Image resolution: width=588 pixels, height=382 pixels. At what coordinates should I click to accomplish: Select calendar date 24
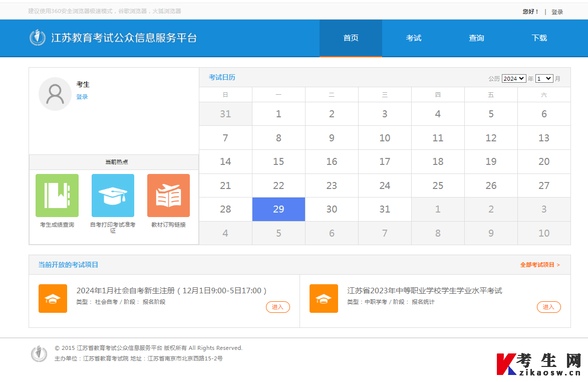[x=385, y=185]
